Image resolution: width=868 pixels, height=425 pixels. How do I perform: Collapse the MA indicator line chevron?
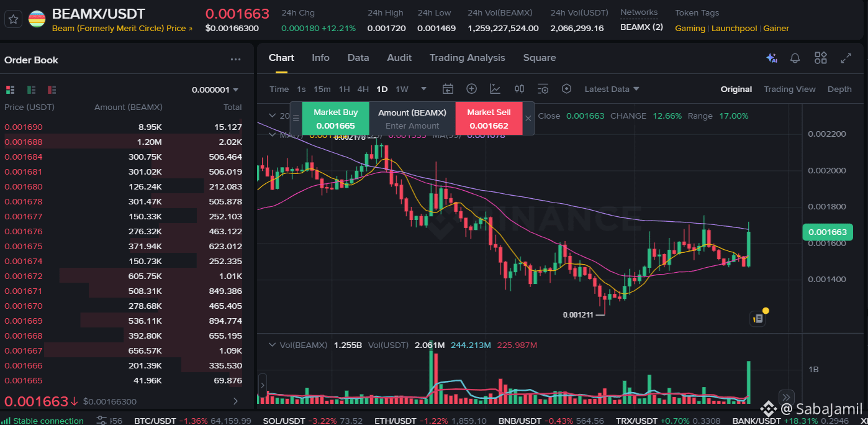(x=271, y=135)
